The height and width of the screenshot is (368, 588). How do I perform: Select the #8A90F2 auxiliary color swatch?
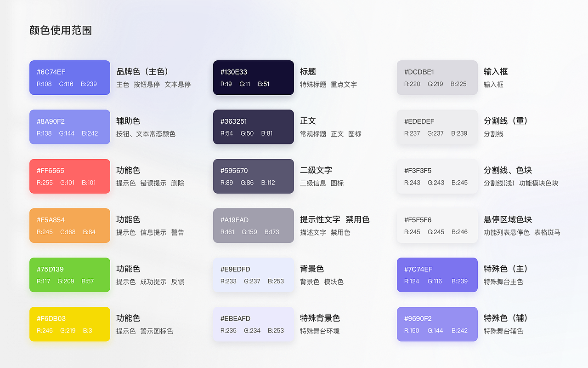point(69,126)
